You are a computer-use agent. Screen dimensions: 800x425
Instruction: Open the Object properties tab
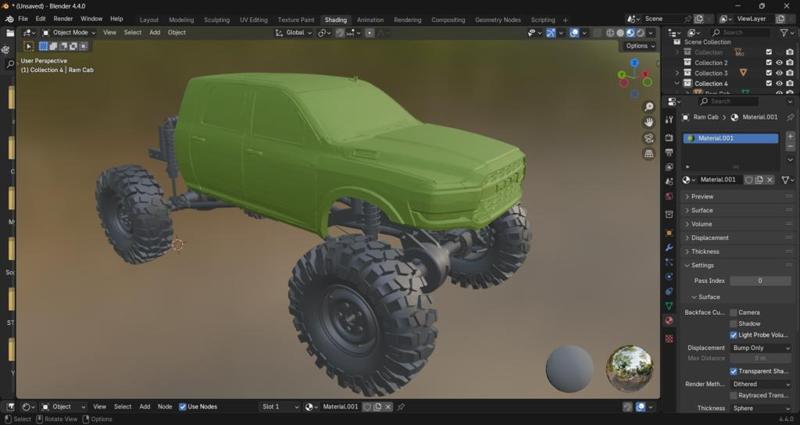[669, 233]
